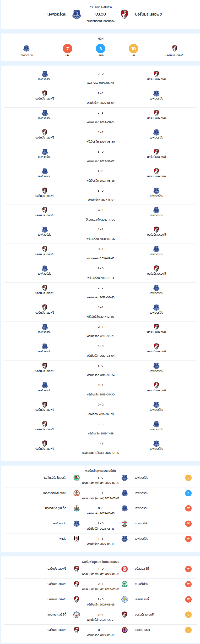Click the Everton crest in the match header

77,15
